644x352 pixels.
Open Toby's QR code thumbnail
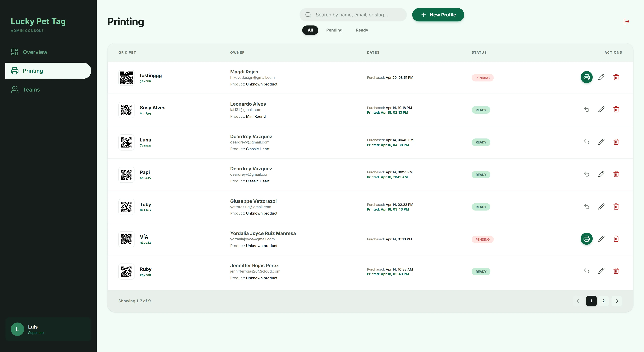pyautogui.click(x=126, y=207)
